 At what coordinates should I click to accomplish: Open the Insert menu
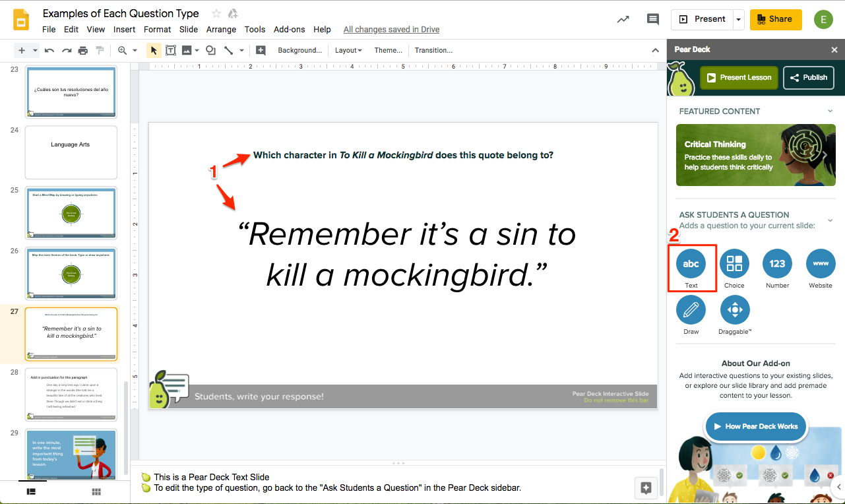124,29
